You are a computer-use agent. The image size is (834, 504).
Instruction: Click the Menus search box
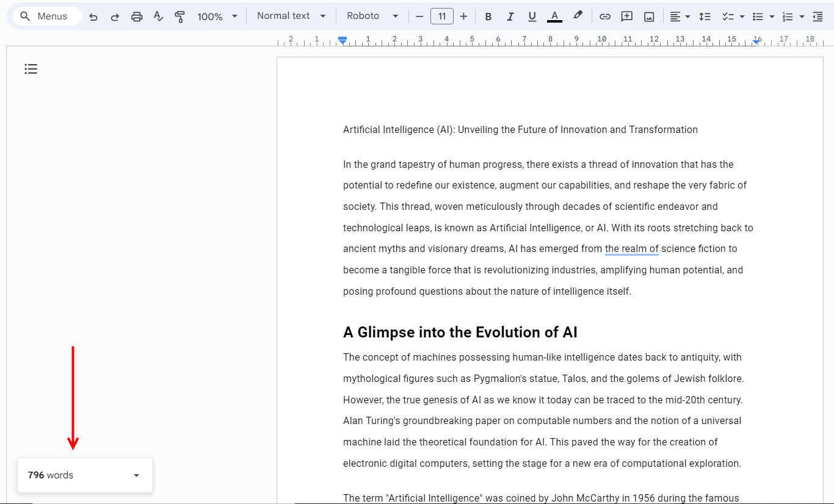click(47, 16)
